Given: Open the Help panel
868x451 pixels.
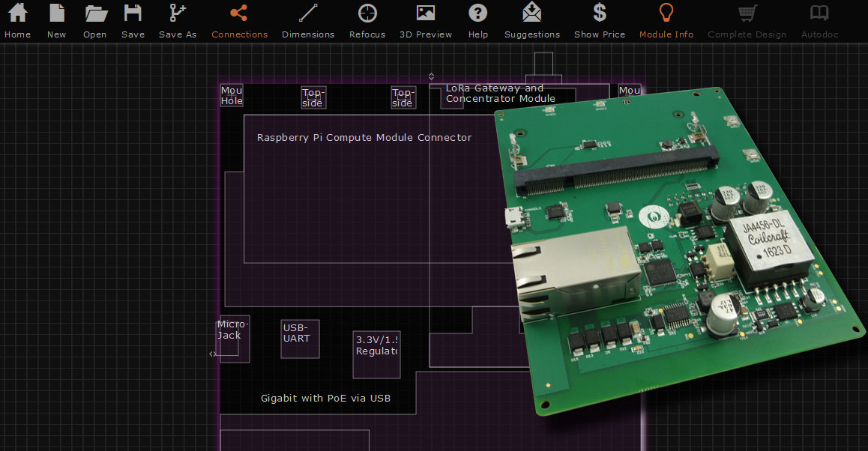Looking at the screenshot, I should click(x=477, y=19).
